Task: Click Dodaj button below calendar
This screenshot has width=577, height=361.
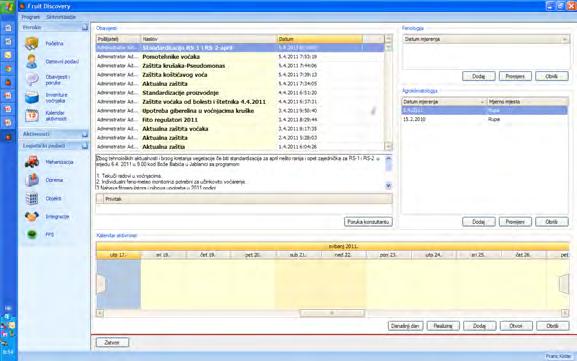Action: (x=479, y=326)
